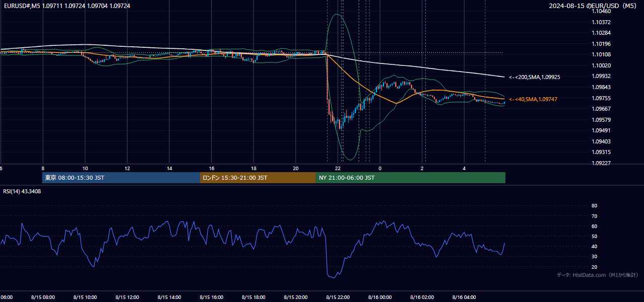Screen dimensions: 644x302
Task: Click the 東京 08:00-15:30 JST session bar
Action: click(121, 178)
